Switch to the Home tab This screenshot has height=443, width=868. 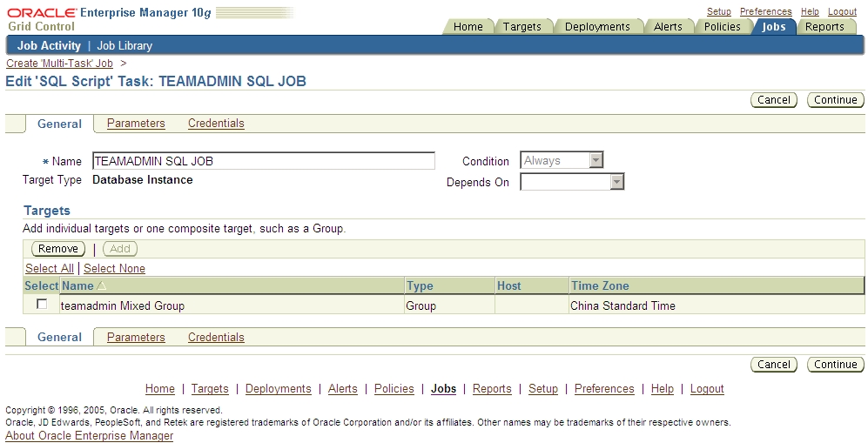click(x=468, y=27)
